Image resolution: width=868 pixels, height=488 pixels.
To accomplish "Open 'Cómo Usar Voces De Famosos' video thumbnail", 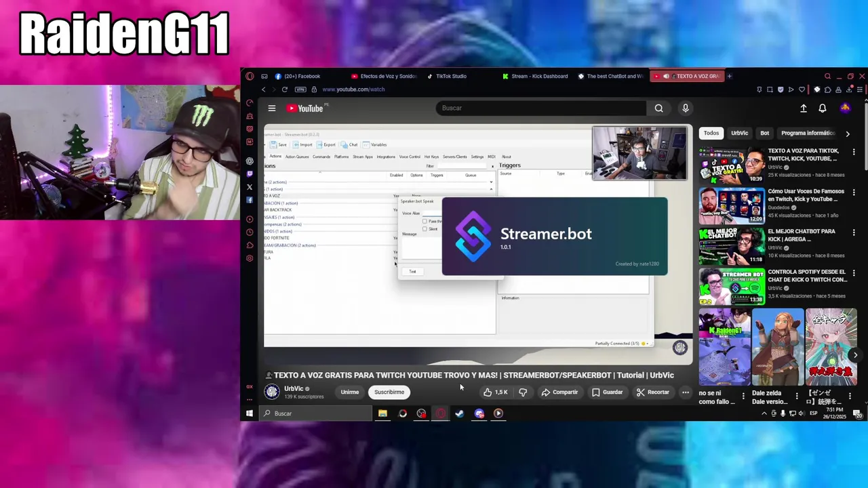I will click(732, 205).
